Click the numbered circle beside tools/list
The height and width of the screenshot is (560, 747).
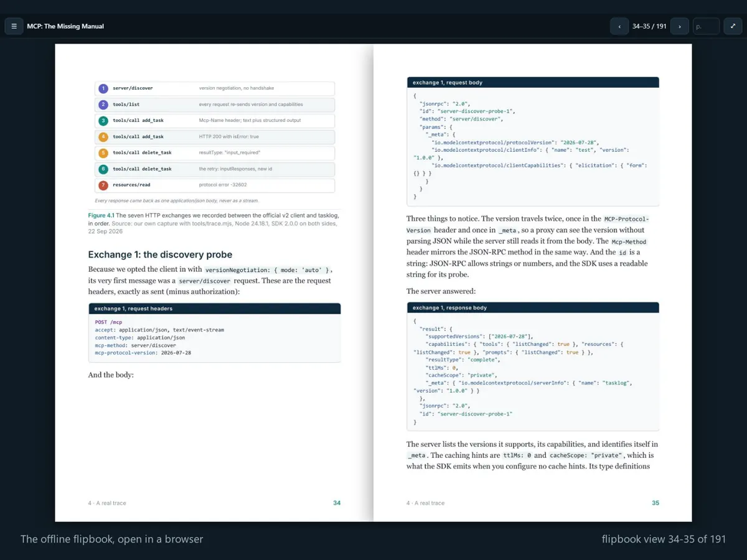(103, 105)
